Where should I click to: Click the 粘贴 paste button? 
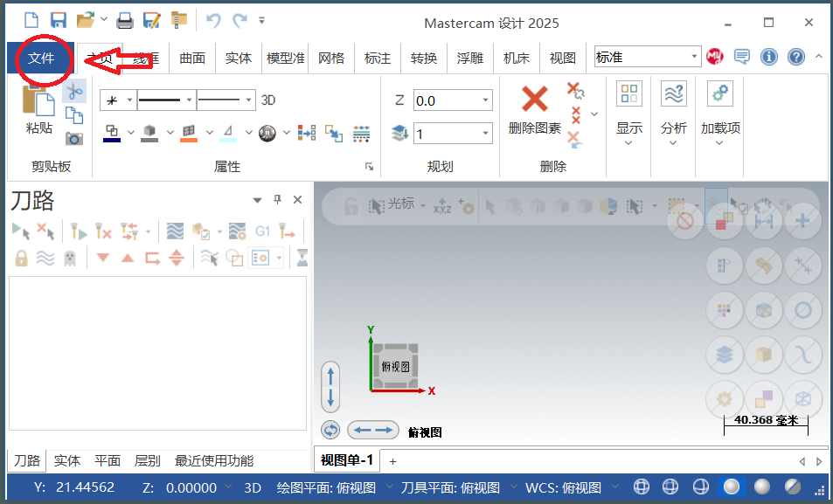[x=38, y=110]
